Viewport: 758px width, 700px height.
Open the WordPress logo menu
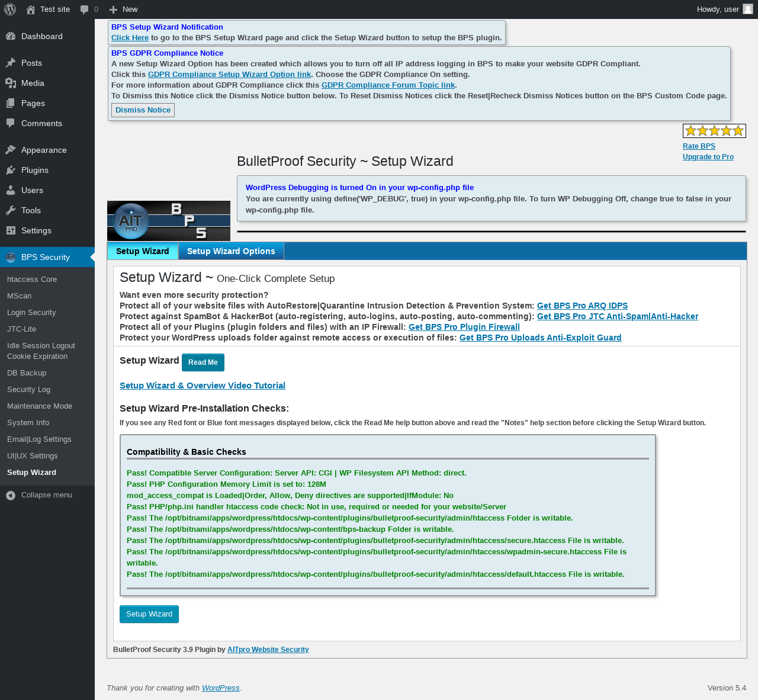pyautogui.click(x=11, y=9)
